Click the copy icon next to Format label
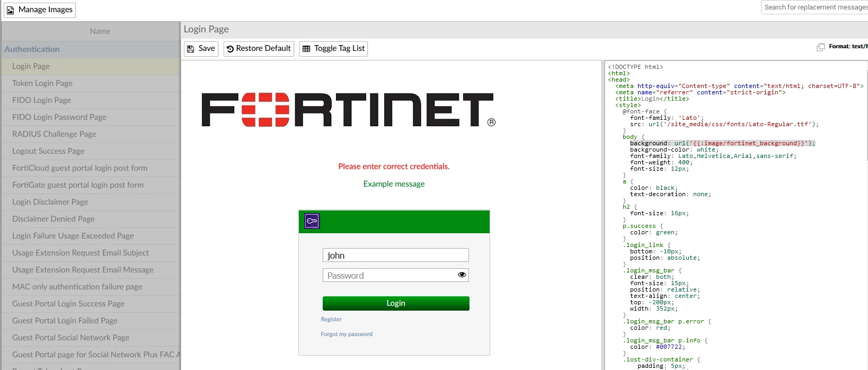Viewport: 868px width, 370px height. [820, 47]
